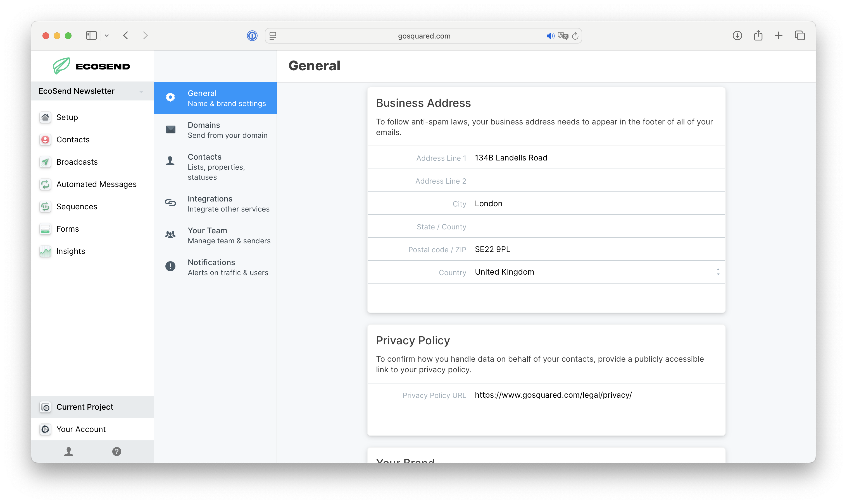Expand the tab overview chevron in toolbar

click(x=107, y=36)
